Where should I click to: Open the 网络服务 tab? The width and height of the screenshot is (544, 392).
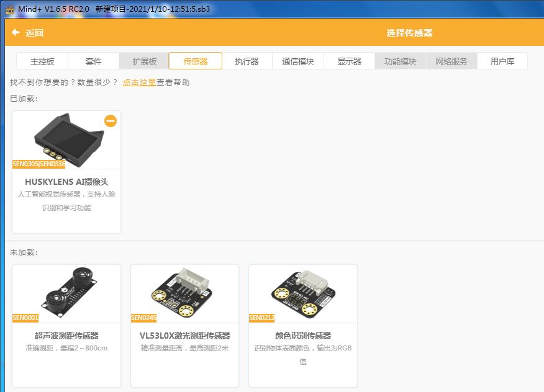(451, 61)
